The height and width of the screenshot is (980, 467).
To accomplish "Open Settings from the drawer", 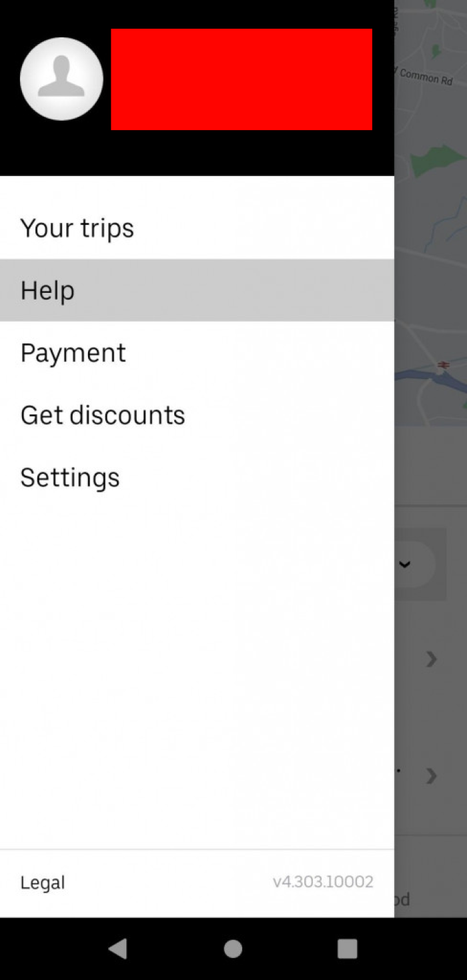I will click(x=69, y=477).
